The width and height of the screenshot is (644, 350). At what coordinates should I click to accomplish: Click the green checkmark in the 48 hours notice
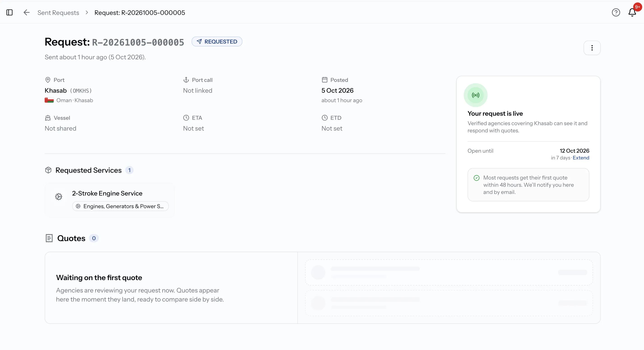point(477,178)
